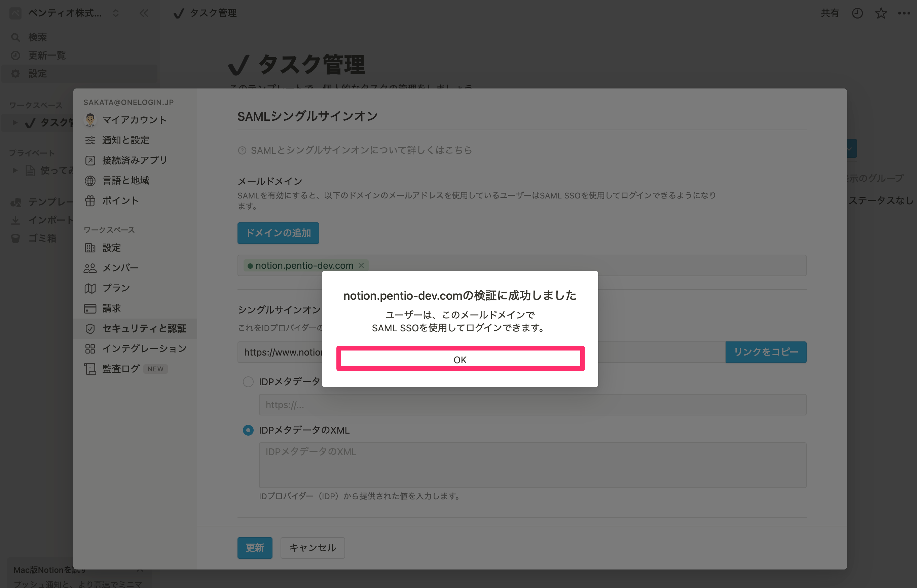This screenshot has height=588, width=917.
Task: Click the credit card icon next to 請求
Action: point(90,308)
